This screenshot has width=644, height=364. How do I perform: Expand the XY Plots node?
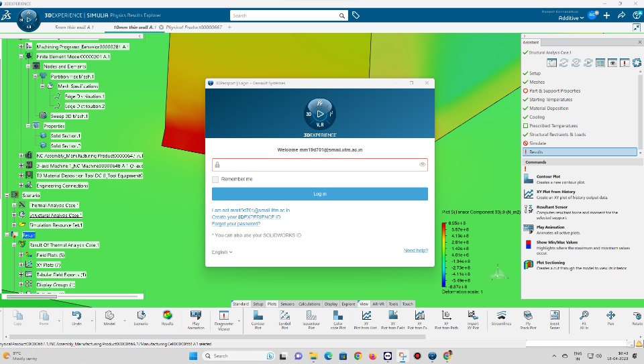[x=21, y=265]
